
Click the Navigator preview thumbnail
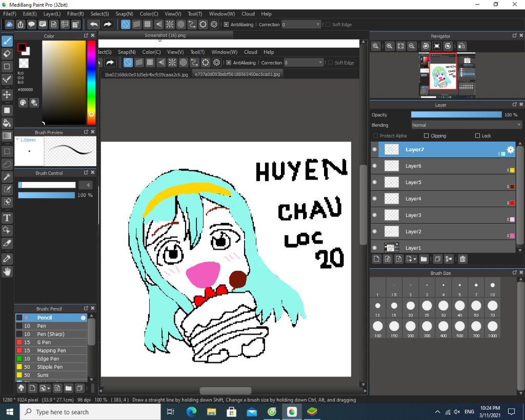click(x=447, y=75)
